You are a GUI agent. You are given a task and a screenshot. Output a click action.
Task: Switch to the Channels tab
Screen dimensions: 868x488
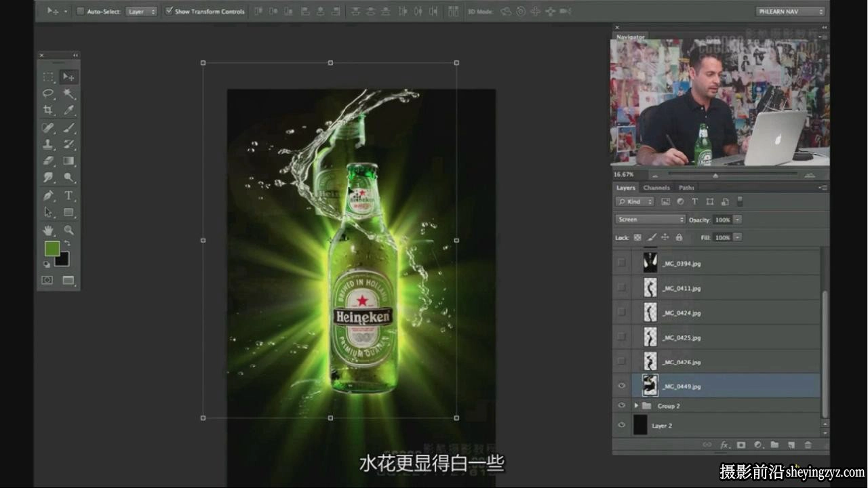tap(656, 188)
